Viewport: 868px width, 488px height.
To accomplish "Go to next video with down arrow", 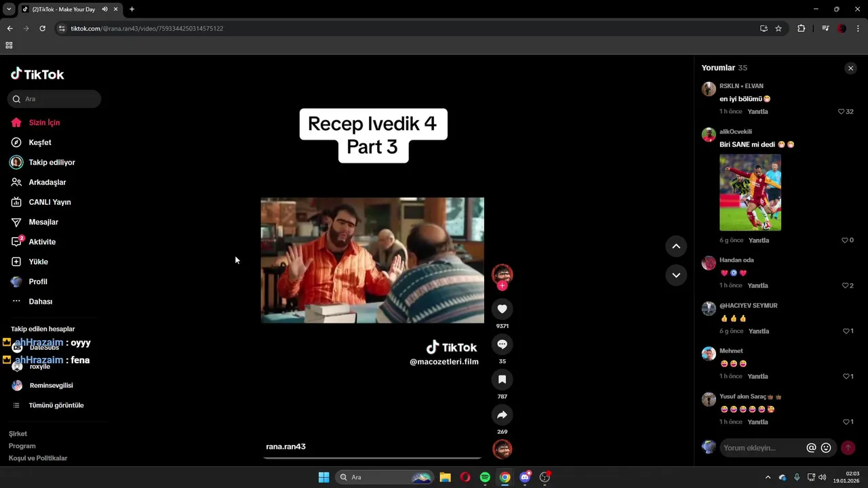I will (x=676, y=275).
